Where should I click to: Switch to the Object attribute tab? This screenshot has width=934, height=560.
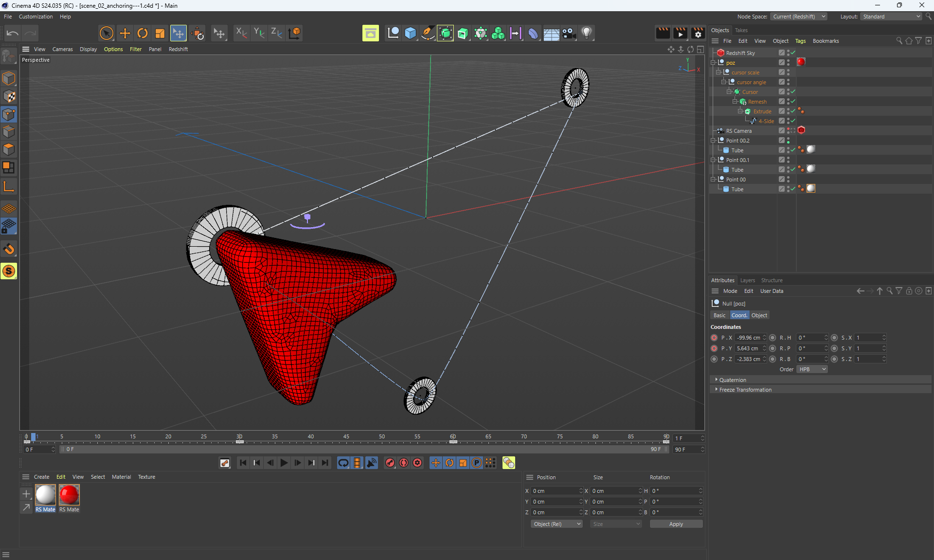tap(759, 315)
